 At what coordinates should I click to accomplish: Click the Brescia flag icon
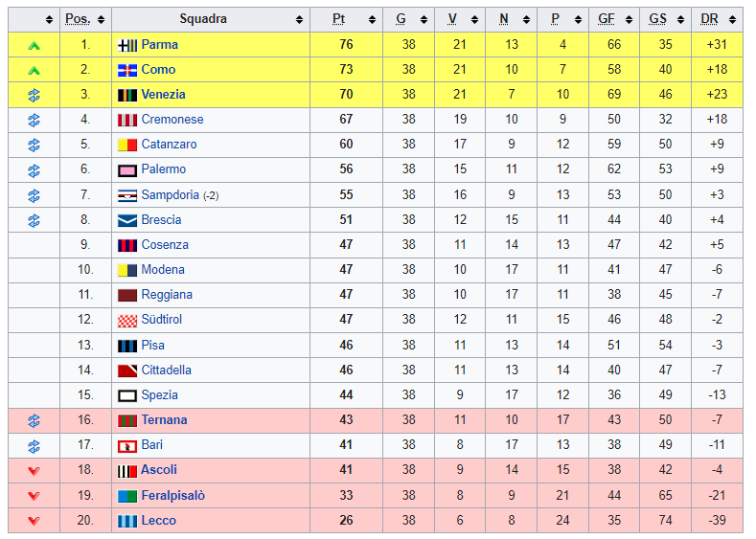(127, 220)
